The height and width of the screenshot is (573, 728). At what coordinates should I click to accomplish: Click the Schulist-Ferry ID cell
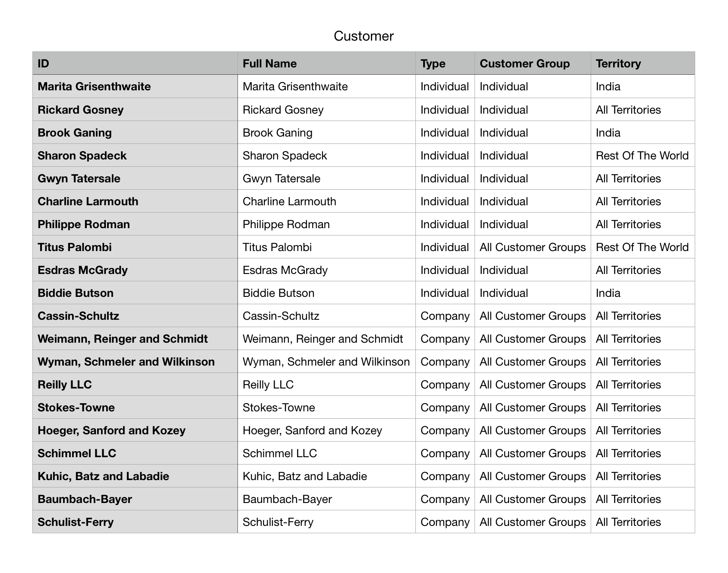click(x=135, y=522)
